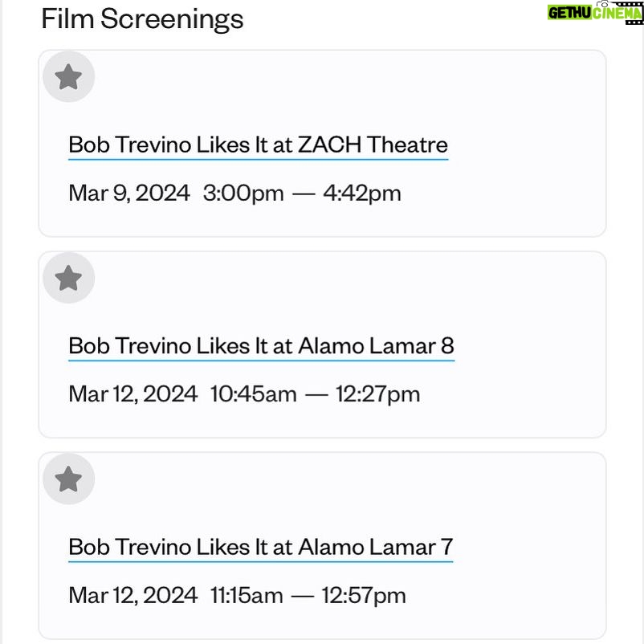Click the 11:15am — 12:57pm time range
This screenshot has width=644, height=644.
tap(308, 596)
